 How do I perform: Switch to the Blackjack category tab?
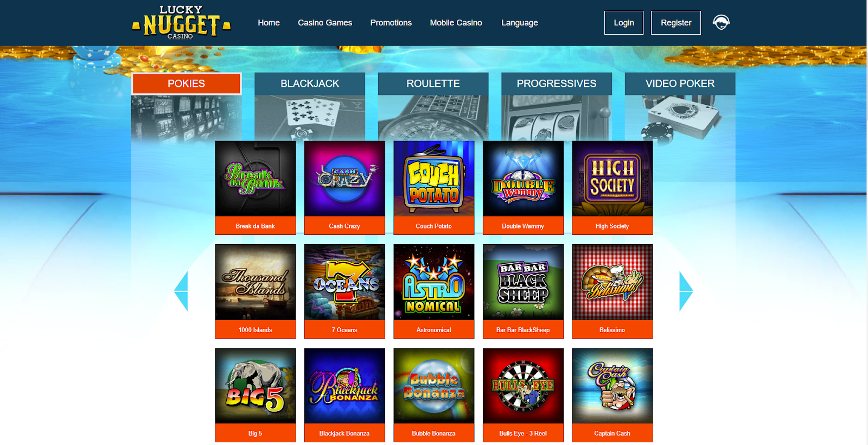coord(310,84)
